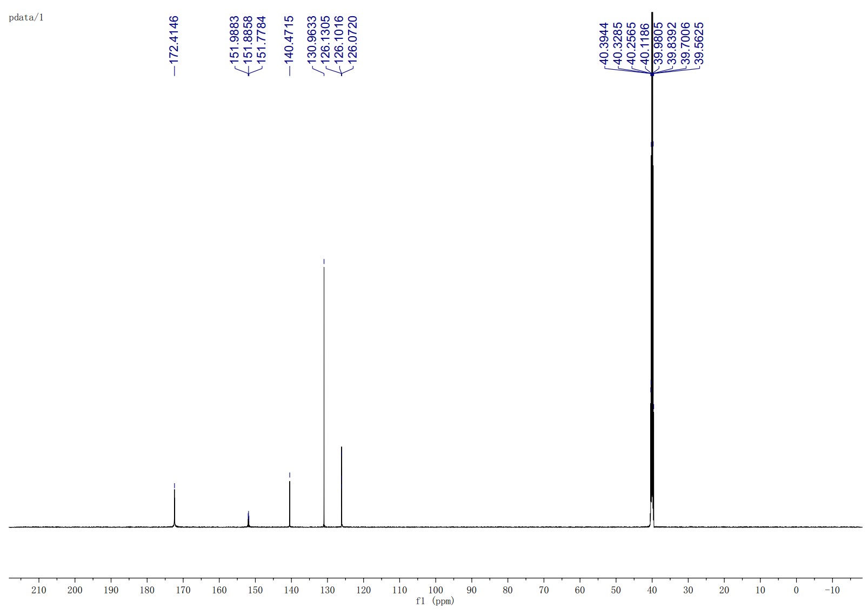Select the 151.8858 peak label
868x615 pixels.
click(248, 39)
